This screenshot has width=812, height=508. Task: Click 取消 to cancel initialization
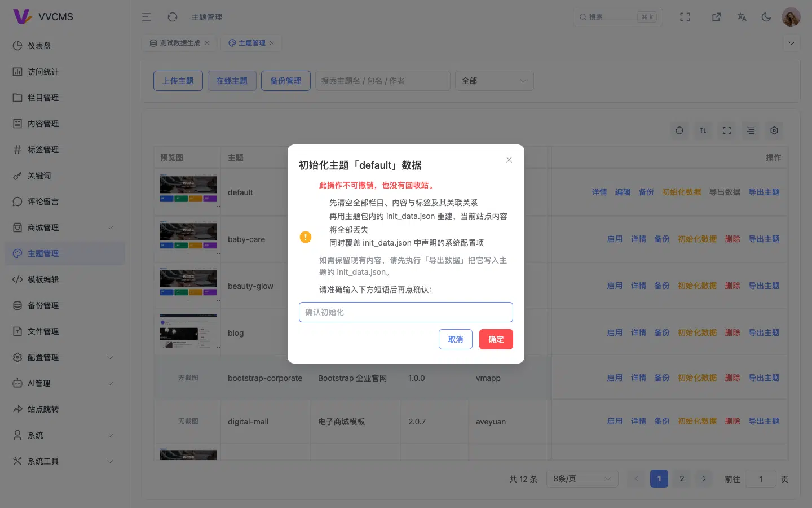click(x=456, y=339)
